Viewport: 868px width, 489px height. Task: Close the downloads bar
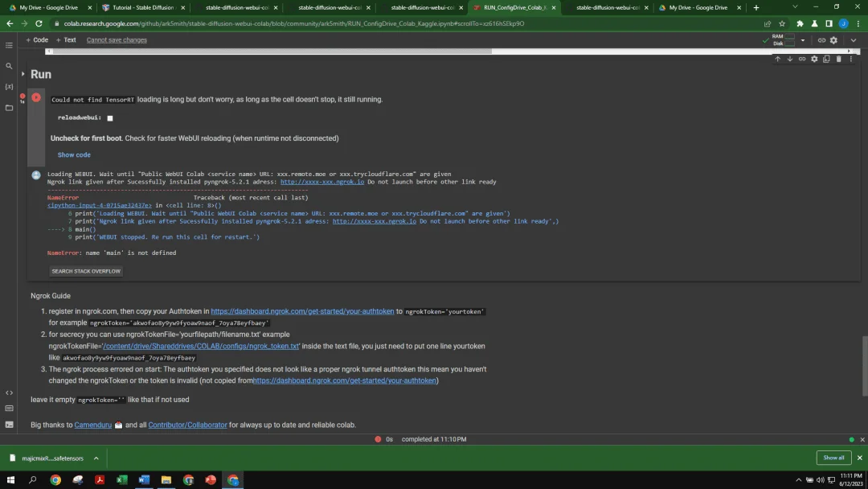point(860,458)
